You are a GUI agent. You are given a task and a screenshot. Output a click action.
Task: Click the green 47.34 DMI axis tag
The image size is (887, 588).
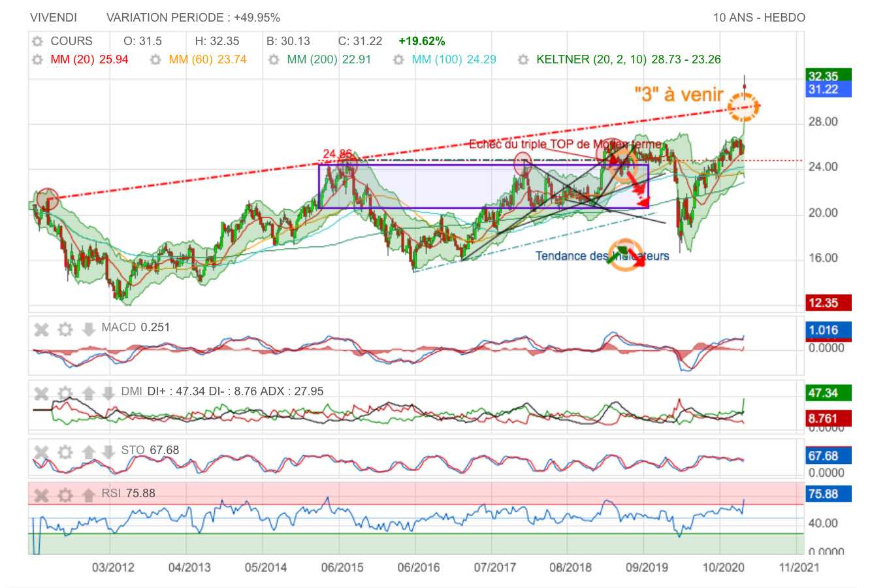(x=828, y=393)
